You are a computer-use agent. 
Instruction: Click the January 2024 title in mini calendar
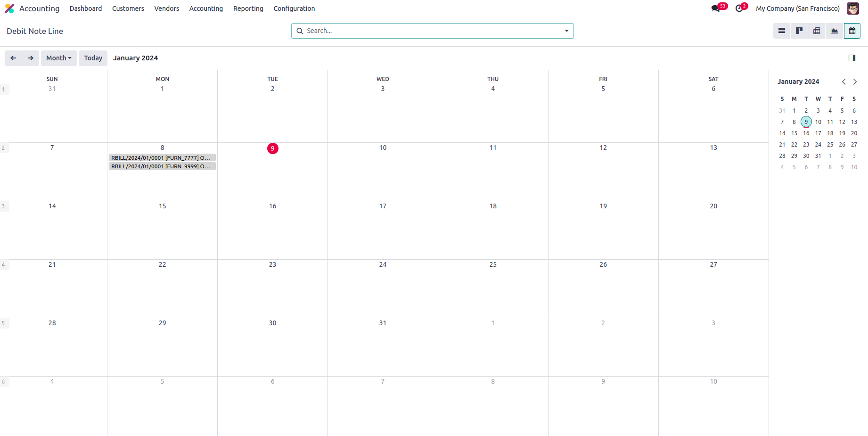point(798,82)
